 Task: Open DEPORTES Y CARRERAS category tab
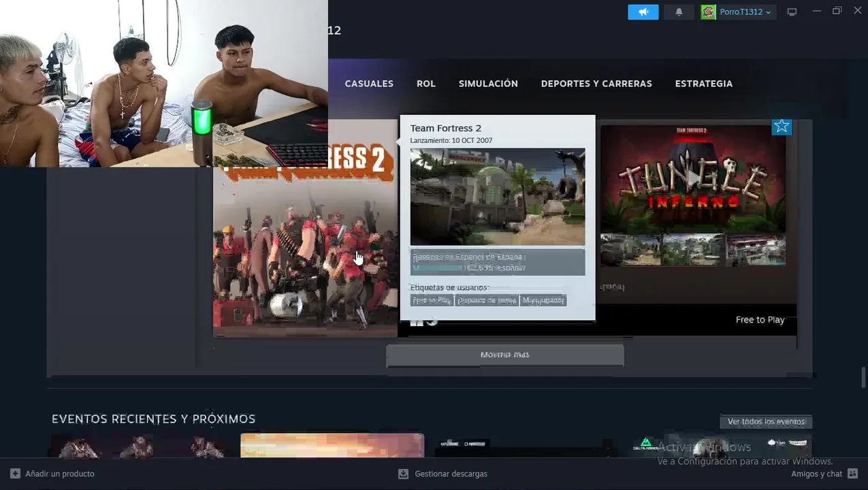[x=596, y=84]
